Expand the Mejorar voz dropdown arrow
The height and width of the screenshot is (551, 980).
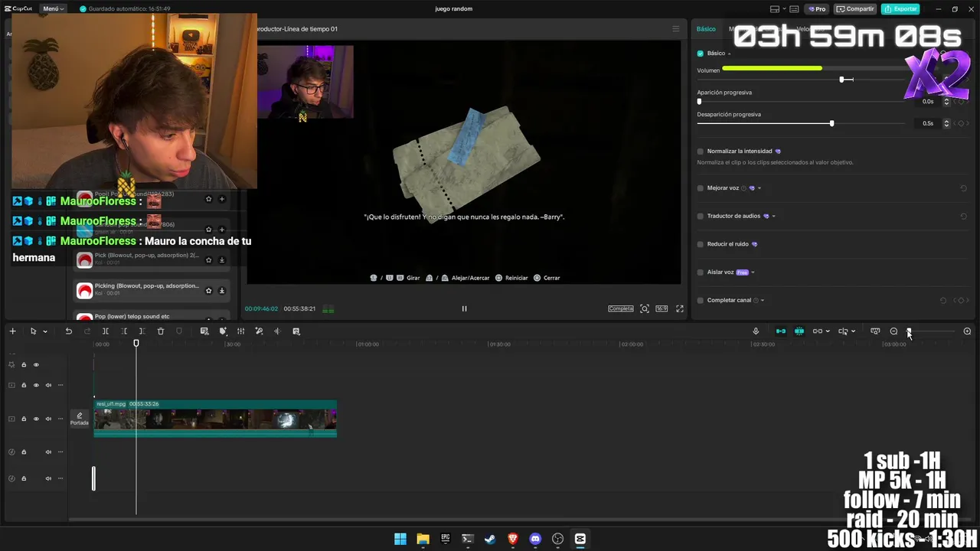point(759,188)
